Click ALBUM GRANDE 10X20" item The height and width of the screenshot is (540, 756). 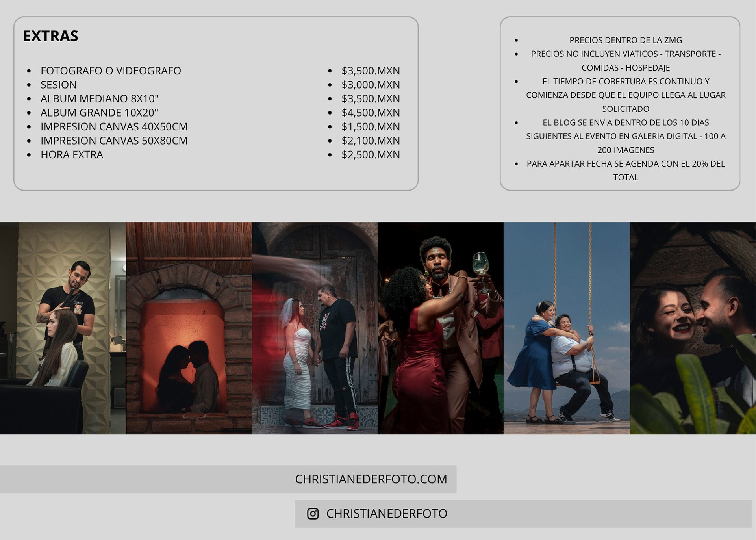99,113
